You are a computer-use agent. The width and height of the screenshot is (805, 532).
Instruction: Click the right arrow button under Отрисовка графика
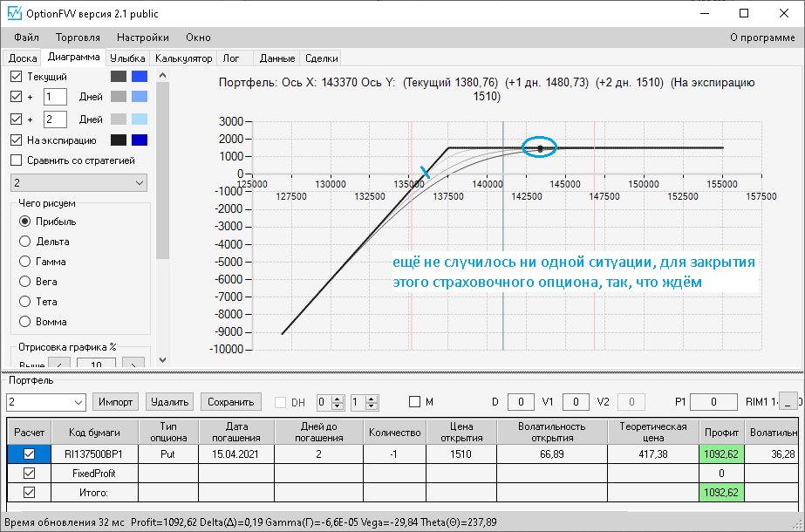133,364
